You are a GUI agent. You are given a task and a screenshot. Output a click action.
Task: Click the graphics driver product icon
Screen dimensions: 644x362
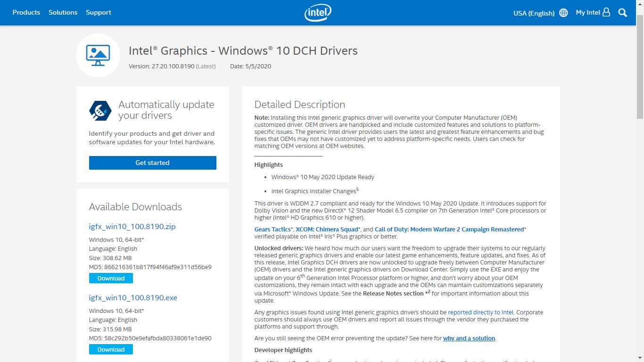tap(98, 55)
